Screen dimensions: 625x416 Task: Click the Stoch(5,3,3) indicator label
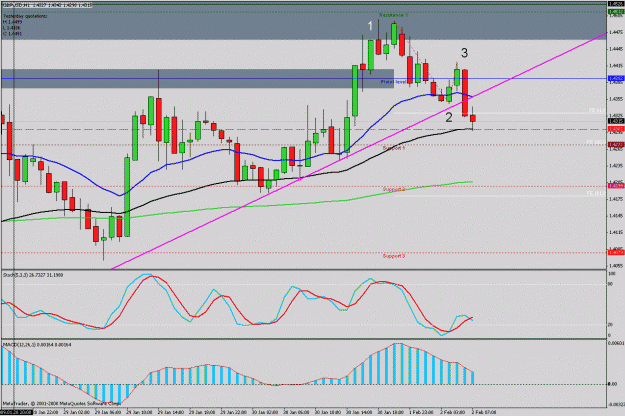(33, 275)
